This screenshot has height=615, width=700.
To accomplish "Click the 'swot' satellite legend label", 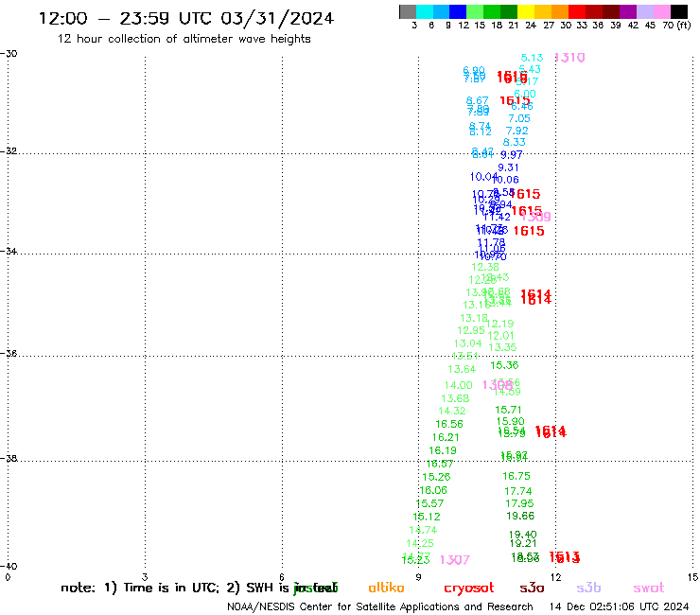I will (649, 589).
